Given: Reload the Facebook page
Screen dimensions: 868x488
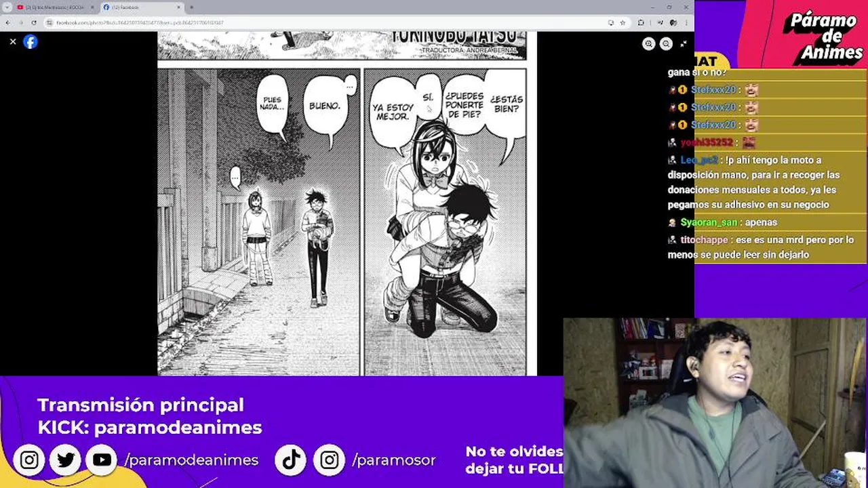Looking at the screenshot, I should click(x=34, y=22).
